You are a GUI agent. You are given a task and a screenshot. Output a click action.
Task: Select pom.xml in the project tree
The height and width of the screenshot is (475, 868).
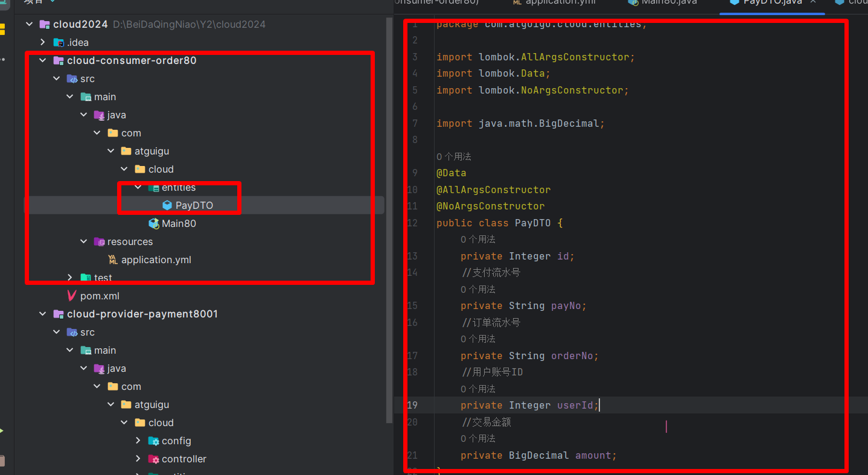pos(100,296)
